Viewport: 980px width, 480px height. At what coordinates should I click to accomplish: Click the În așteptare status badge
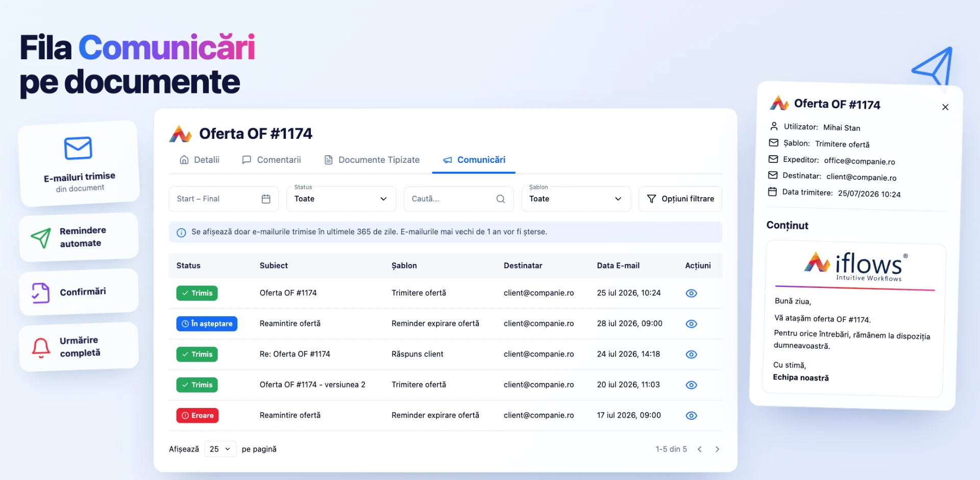[x=207, y=324]
